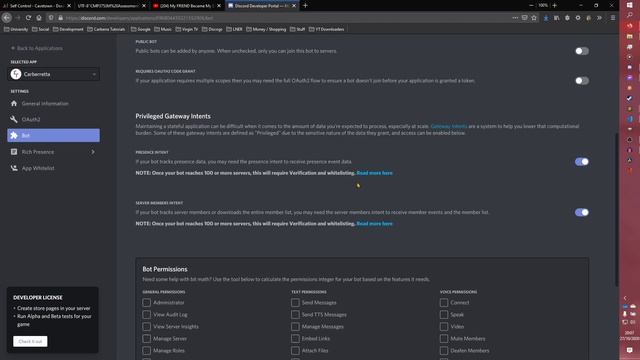The image size is (640, 360).
Task: Open Google bookmarks folder
Action: click(x=140, y=29)
